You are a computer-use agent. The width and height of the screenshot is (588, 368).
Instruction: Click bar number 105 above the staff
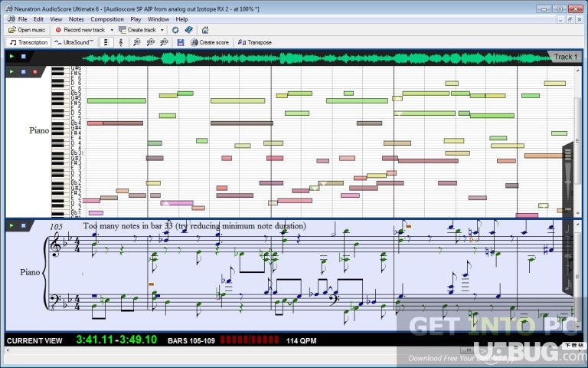coord(56,227)
